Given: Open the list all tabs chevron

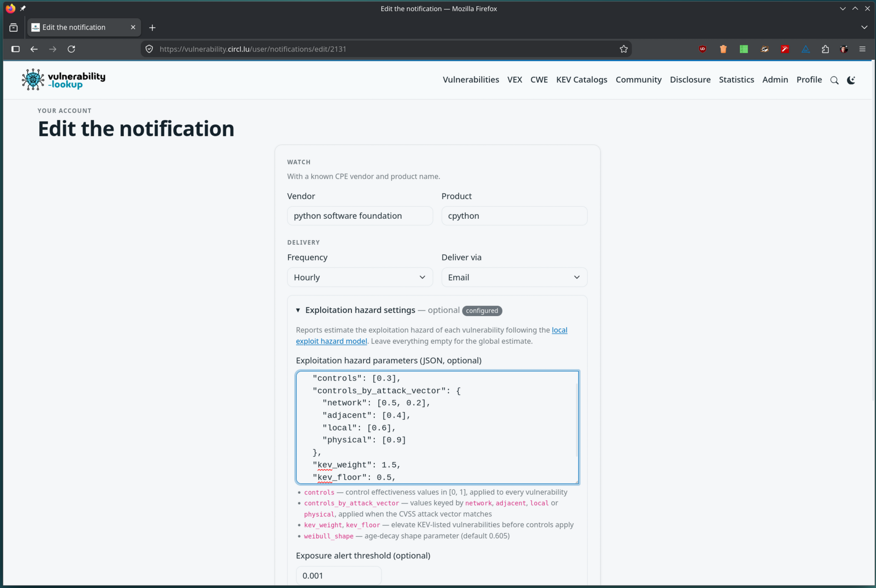Looking at the screenshot, I should 864,28.
